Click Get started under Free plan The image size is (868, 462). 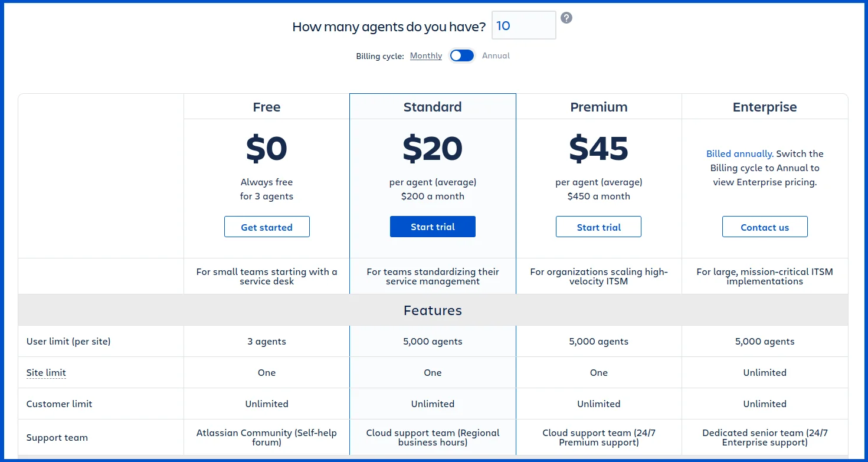coord(267,227)
